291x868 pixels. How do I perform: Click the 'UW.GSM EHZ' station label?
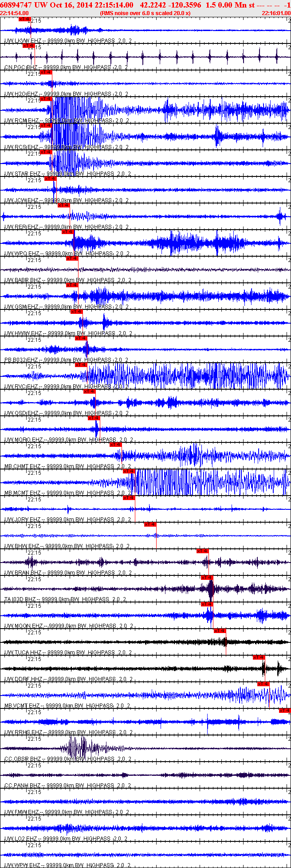pos(21,307)
